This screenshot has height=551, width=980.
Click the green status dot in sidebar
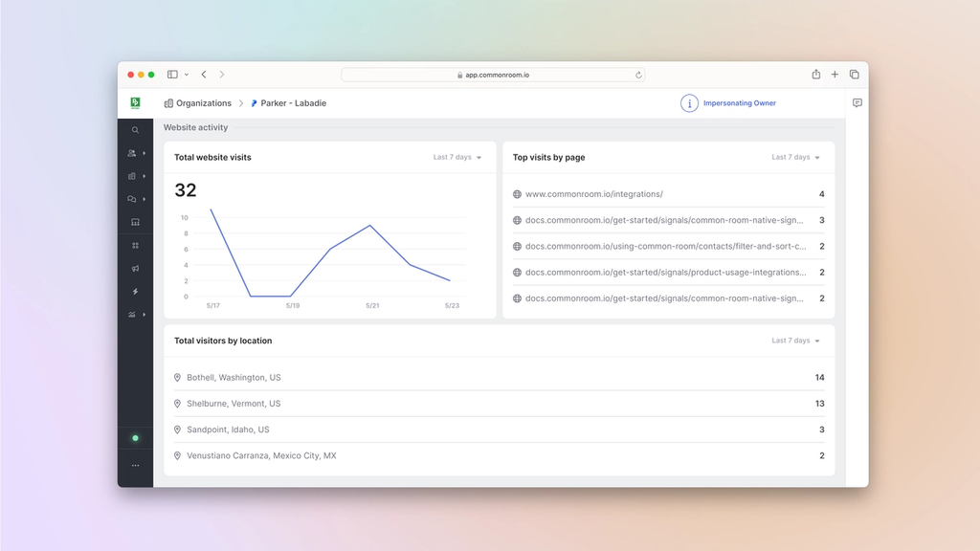[x=135, y=438]
